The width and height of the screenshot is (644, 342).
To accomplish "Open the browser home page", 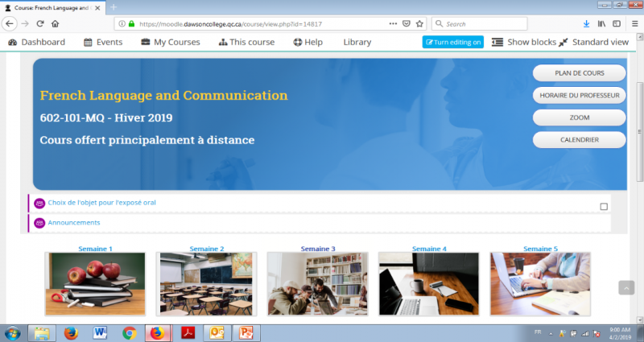I will [55, 24].
